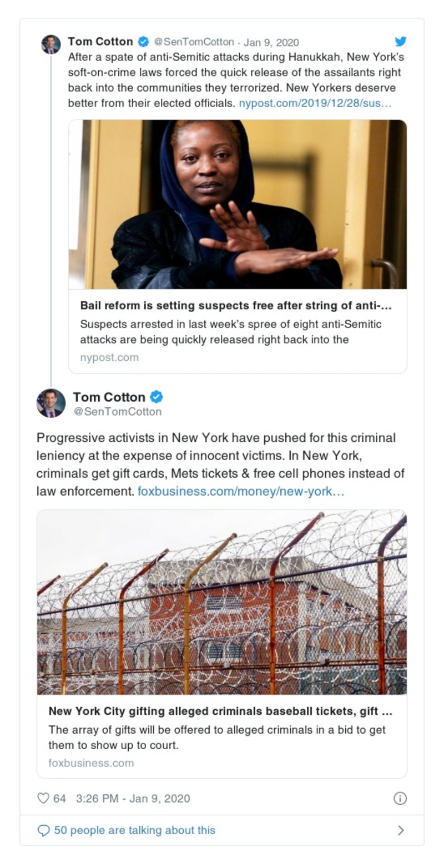The height and width of the screenshot is (868, 444).
Task: Click the @SenTomCotton handle under main name
Action: coord(117,412)
